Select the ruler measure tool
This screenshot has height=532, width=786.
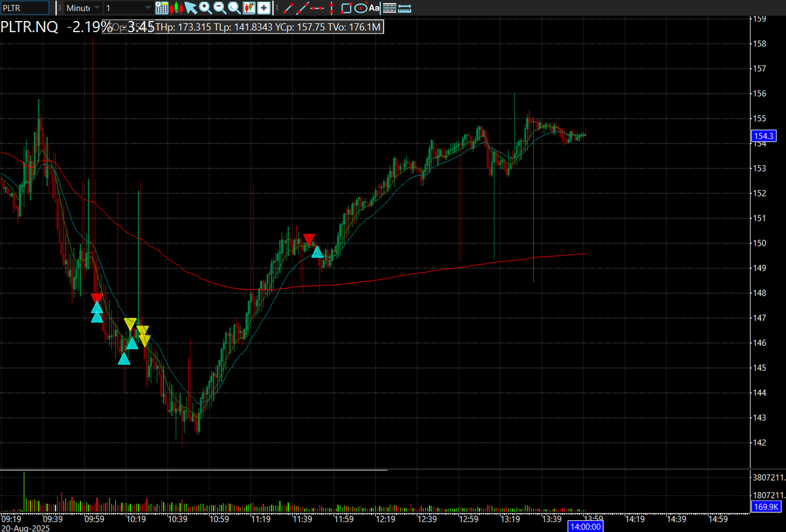point(405,8)
